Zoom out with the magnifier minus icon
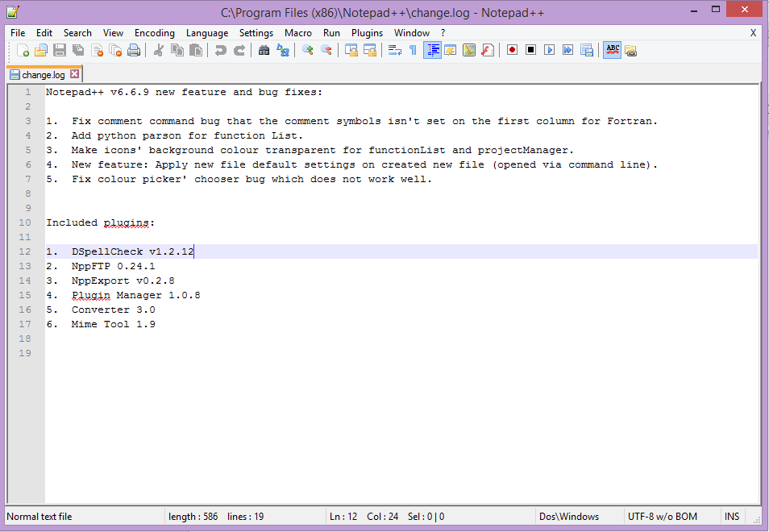The image size is (769, 532). [326, 50]
